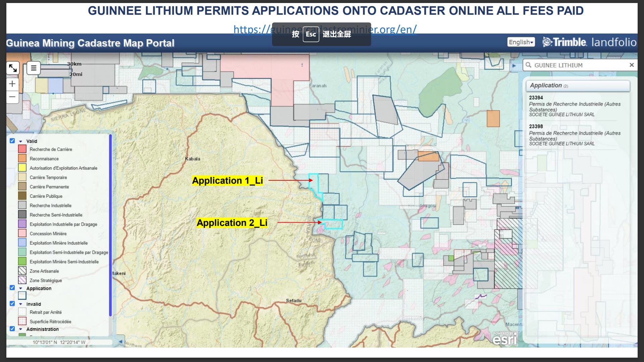644x362 pixels.
Task: Click the fullscreen expand map icon
Action: 13,68
